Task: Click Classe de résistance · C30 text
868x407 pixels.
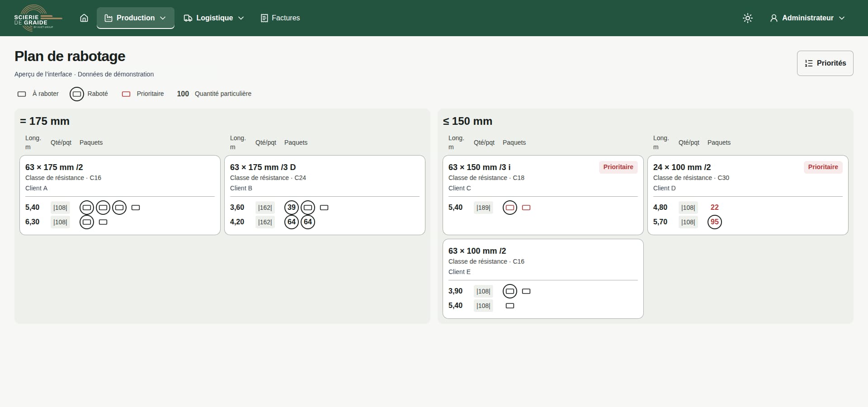Action: click(691, 178)
